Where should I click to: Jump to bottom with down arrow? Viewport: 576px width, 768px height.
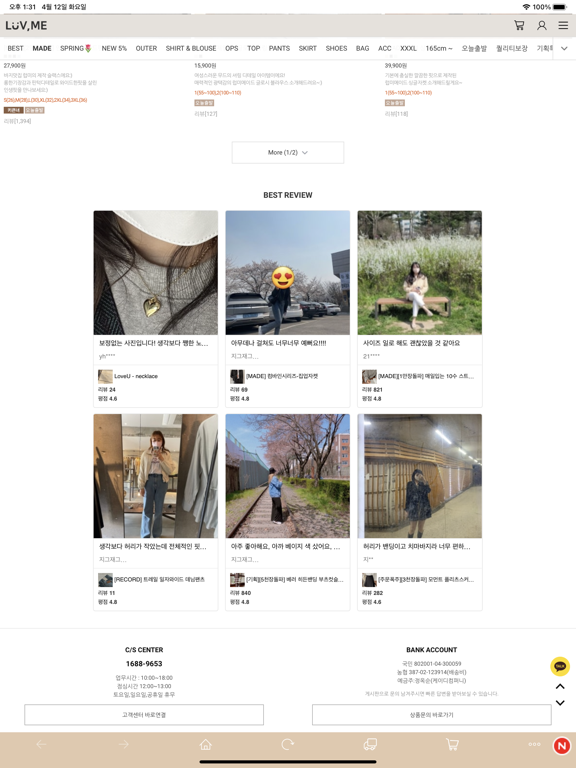(x=560, y=702)
